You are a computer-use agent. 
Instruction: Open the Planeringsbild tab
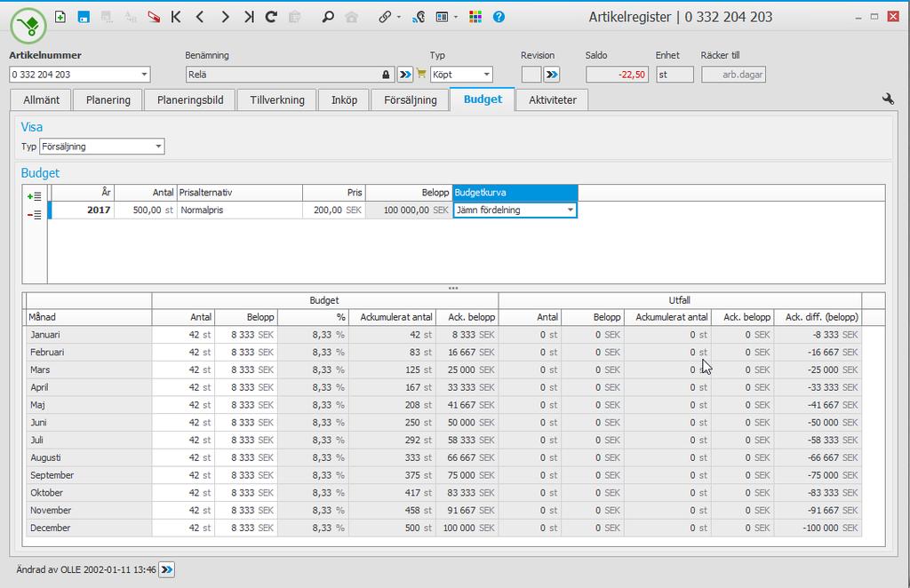pyautogui.click(x=190, y=99)
